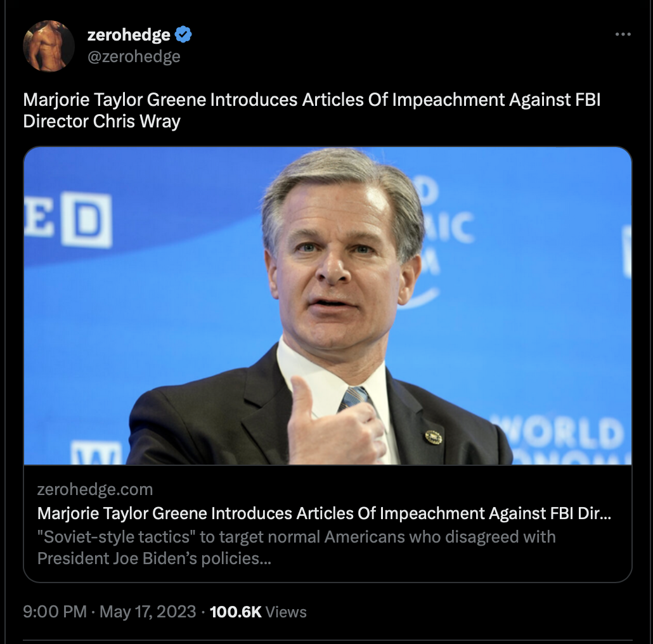
Task: Click the 'Director Chris Wray' line of tweet text
Action: [101, 122]
